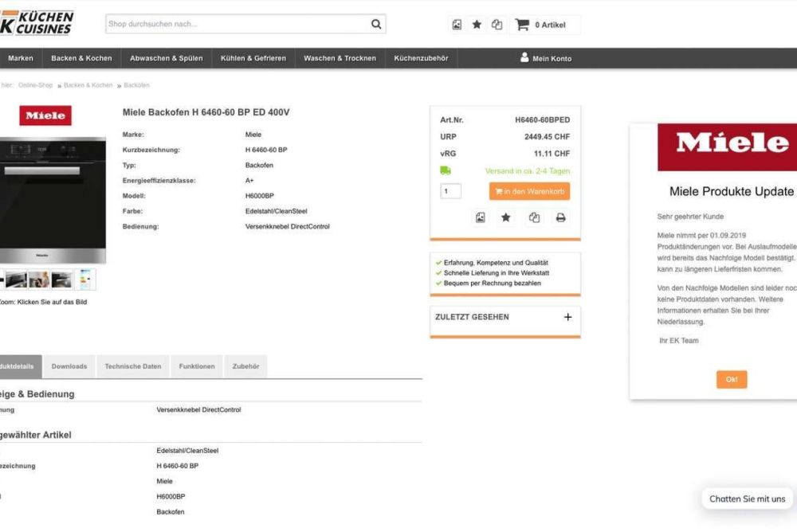
Task: Click the value 'Versenkknebel DirectControl' under Bedienung
Action: pyautogui.click(x=287, y=227)
